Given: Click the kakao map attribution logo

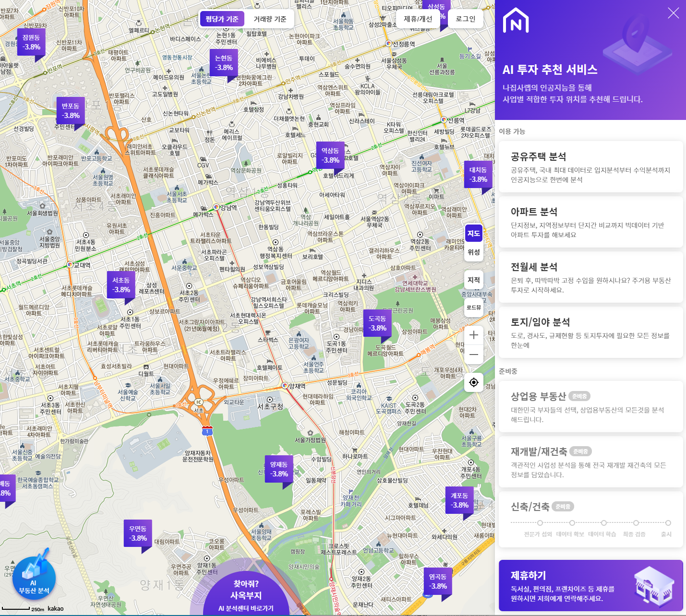Looking at the screenshot, I should point(56,608).
